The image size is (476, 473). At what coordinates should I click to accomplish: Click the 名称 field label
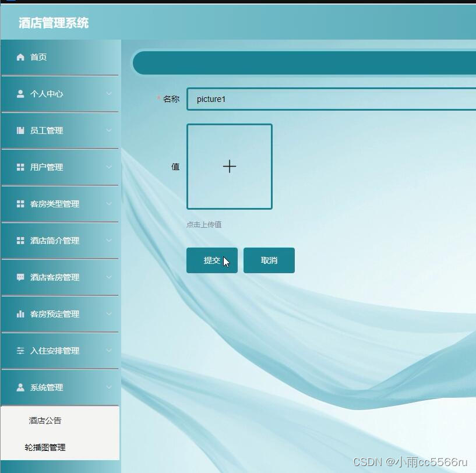click(171, 99)
